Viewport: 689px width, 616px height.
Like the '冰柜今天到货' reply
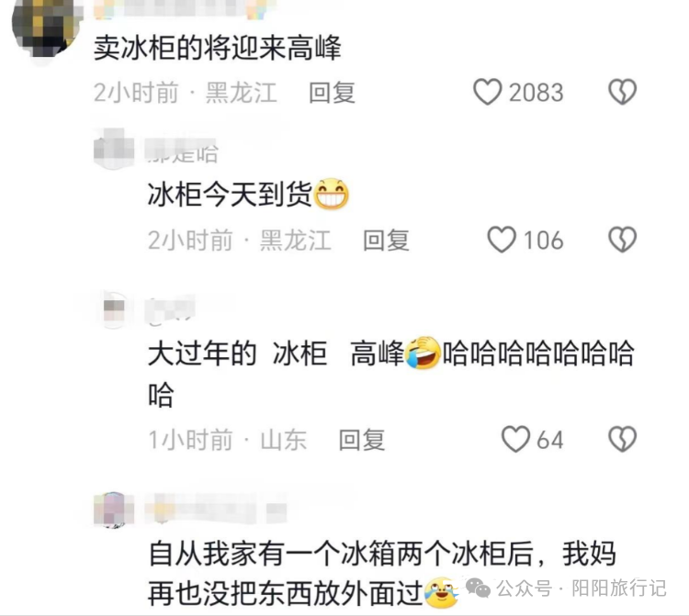(502, 240)
